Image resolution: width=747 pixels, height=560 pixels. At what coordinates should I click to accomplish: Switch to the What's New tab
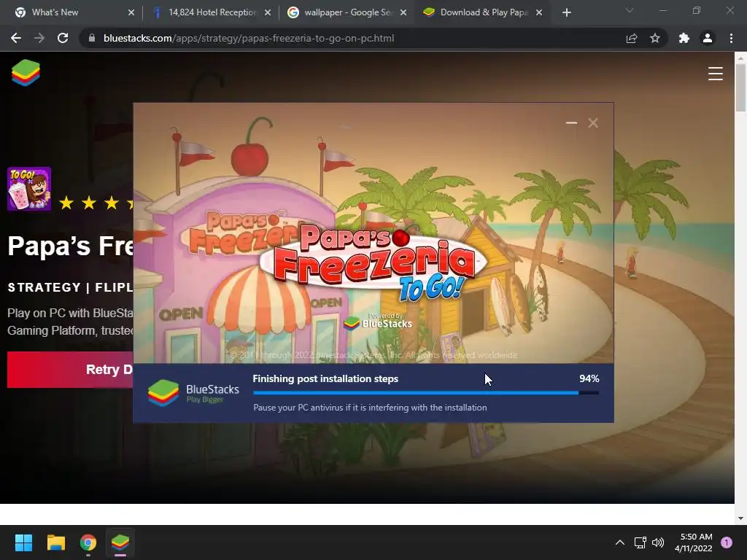(x=72, y=12)
